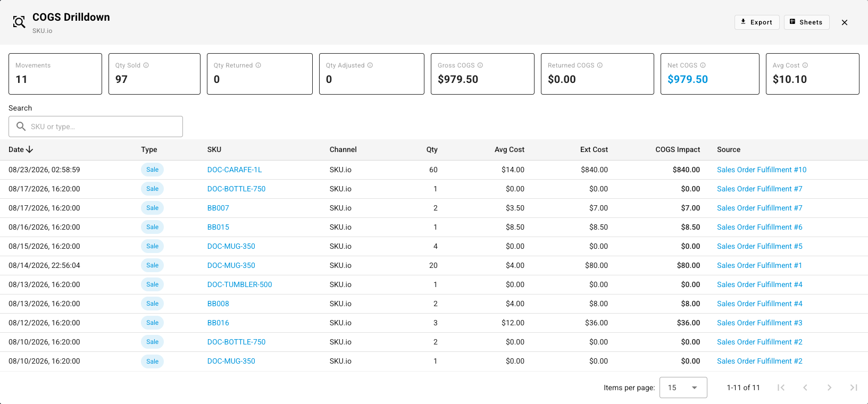Open the BB007 SKU link
This screenshot has width=868, height=404.
point(218,208)
